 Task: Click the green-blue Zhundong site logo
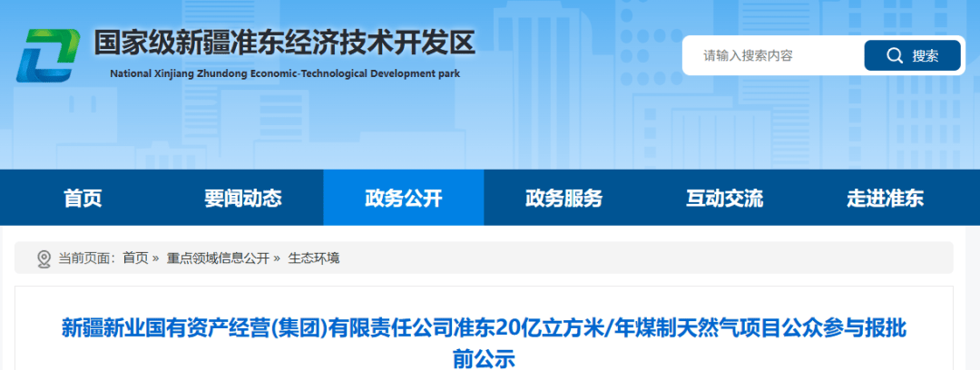pyautogui.click(x=48, y=55)
